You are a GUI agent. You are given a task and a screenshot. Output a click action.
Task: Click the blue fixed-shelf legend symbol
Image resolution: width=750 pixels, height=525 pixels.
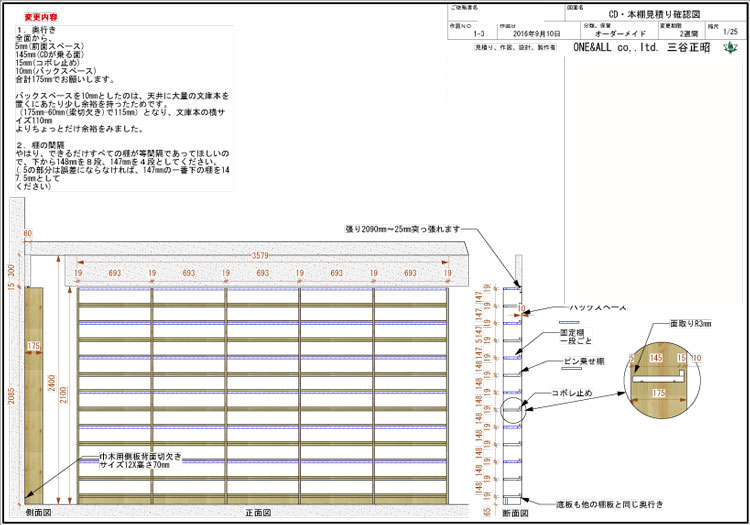tap(569, 322)
